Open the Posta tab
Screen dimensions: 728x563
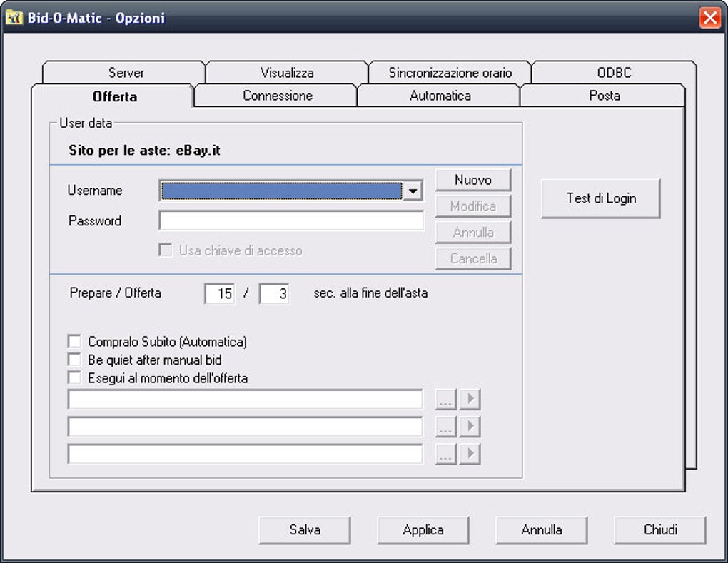pyautogui.click(x=604, y=96)
